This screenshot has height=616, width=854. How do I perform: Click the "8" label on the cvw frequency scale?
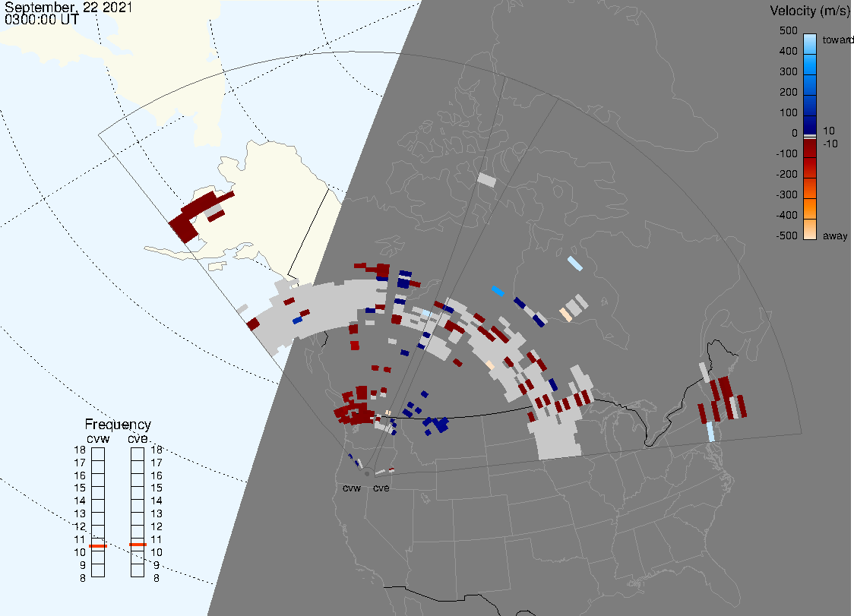point(83,579)
